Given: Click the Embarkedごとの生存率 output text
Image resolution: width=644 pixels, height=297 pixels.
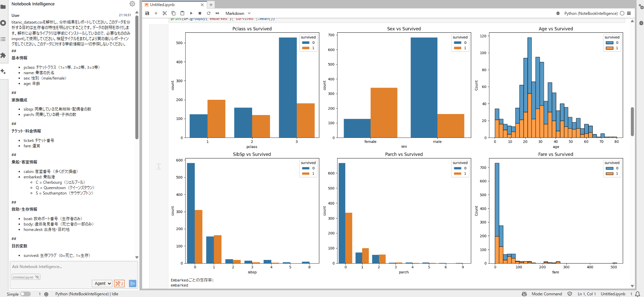Looking at the screenshot, I should click(x=192, y=280).
